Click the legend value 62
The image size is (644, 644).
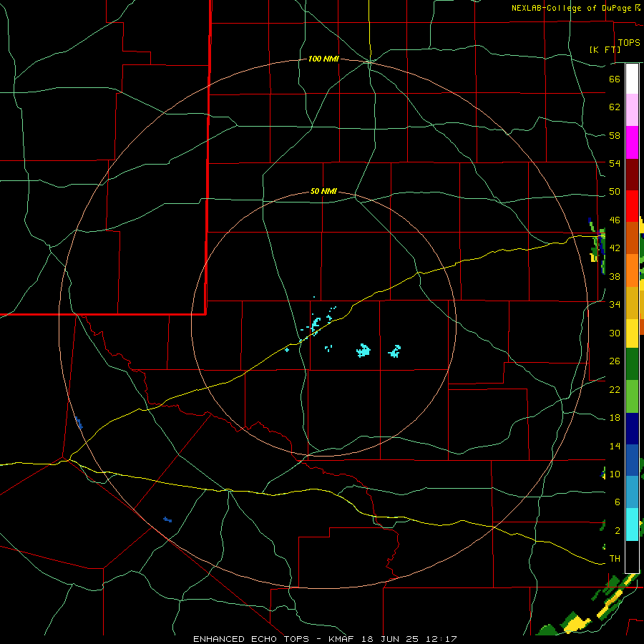click(x=615, y=107)
